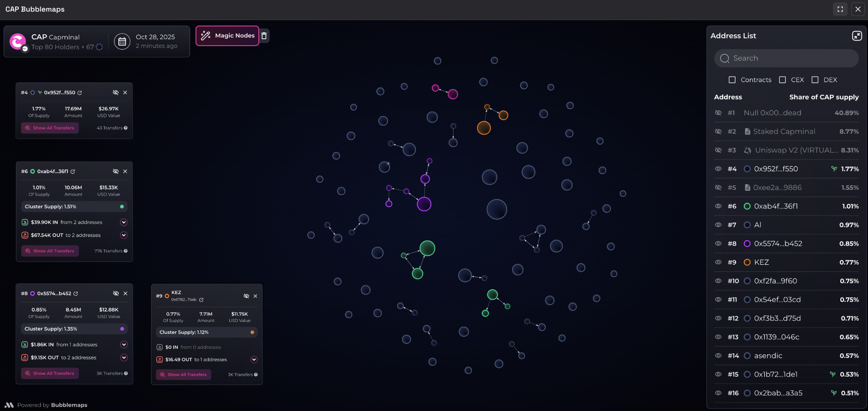868x411 pixels.
Task: Enable the Contracts filter checkbox
Action: pyautogui.click(x=732, y=80)
